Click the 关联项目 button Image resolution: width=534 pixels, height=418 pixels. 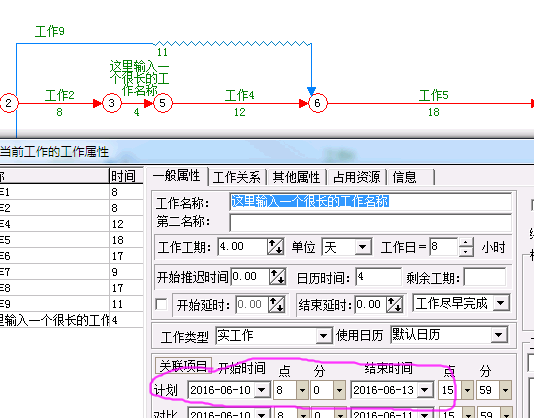point(183,366)
